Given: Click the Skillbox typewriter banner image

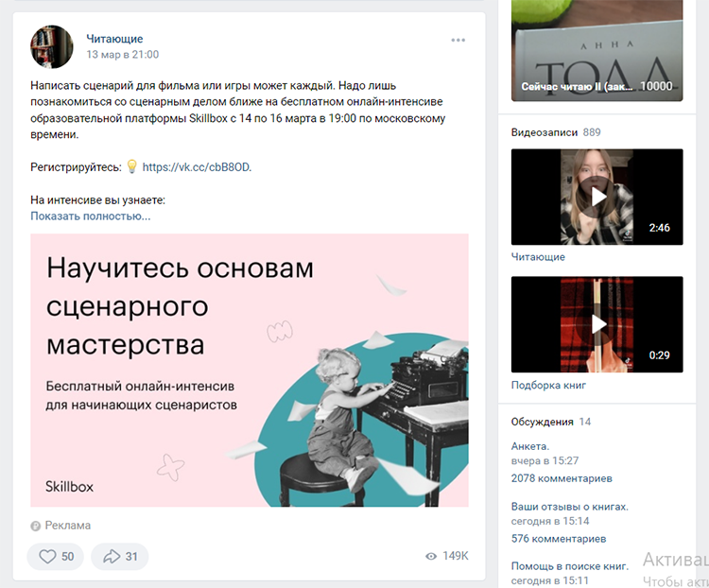Looking at the screenshot, I should (250, 370).
